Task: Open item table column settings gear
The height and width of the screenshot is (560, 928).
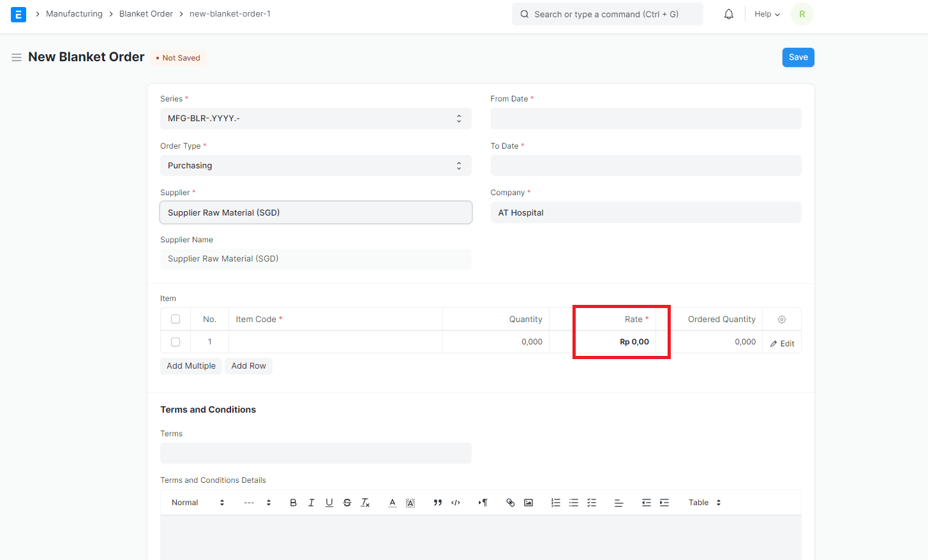Action: coord(782,320)
